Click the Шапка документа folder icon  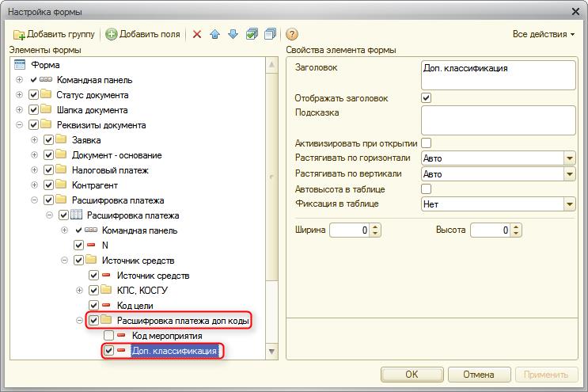point(46,109)
